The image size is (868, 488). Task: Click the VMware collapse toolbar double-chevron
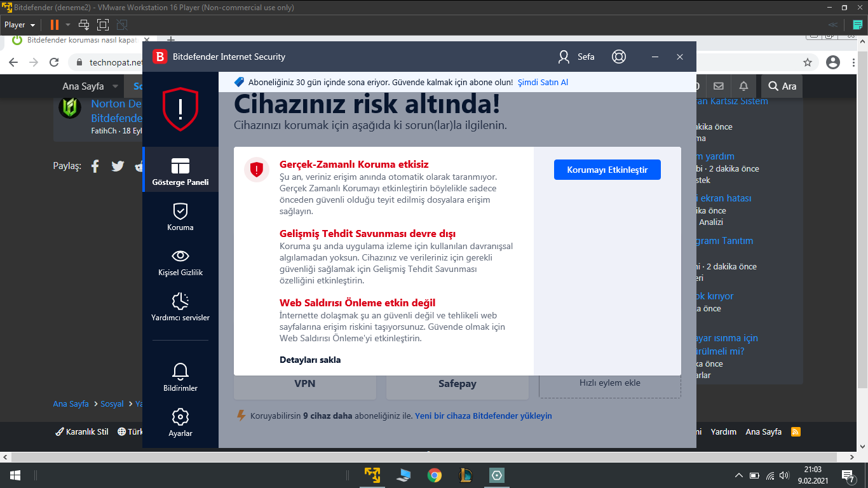pos(832,25)
